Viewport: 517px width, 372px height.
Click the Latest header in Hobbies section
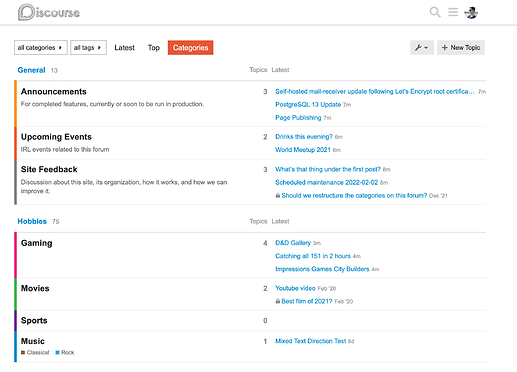[x=280, y=221]
